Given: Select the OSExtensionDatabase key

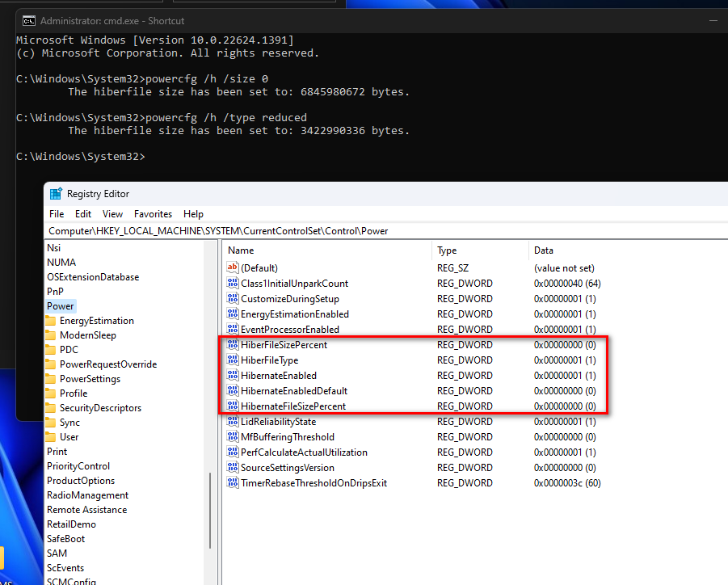Looking at the screenshot, I should (93, 277).
